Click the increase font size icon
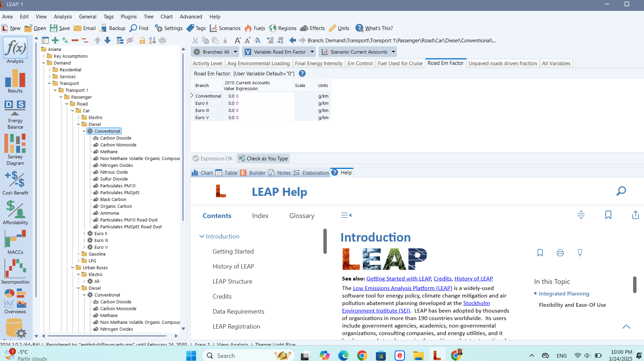 (x=238, y=40)
